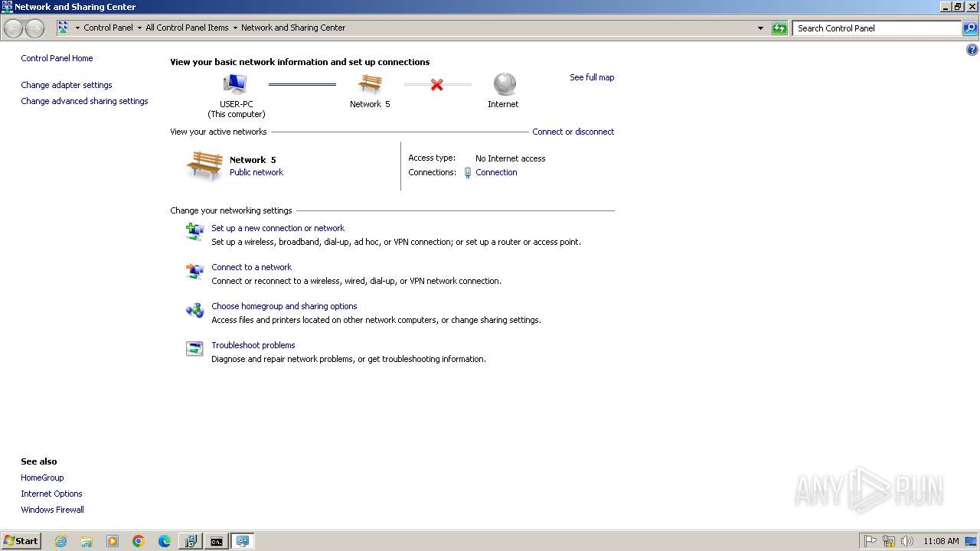Click the Internet globe icon
This screenshot has height=551, width=980.
[x=505, y=83]
